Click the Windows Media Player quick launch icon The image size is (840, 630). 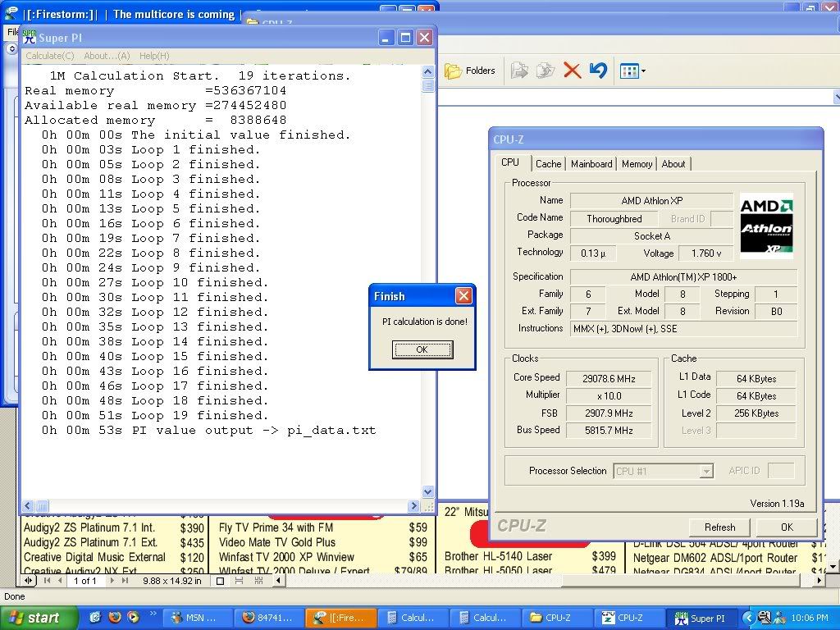[135, 618]
